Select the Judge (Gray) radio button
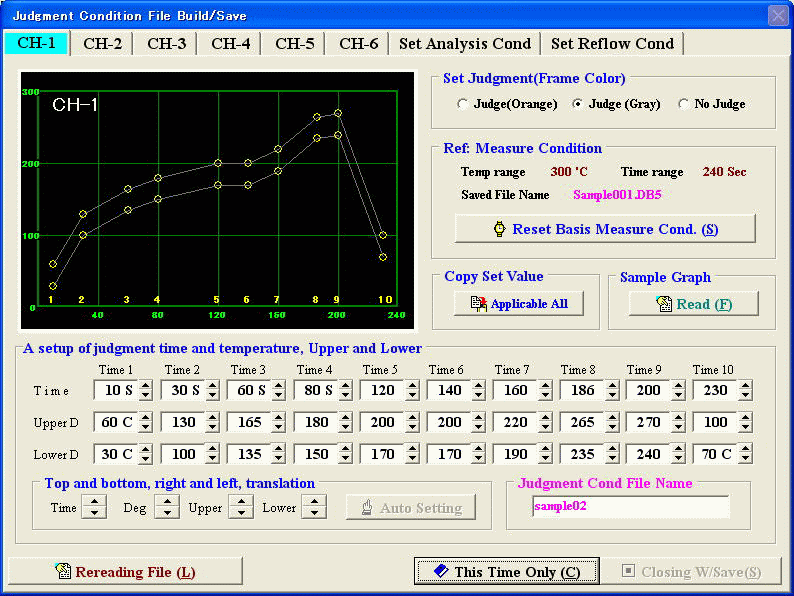Screen dimensions: 794x596 click(577, 104)
